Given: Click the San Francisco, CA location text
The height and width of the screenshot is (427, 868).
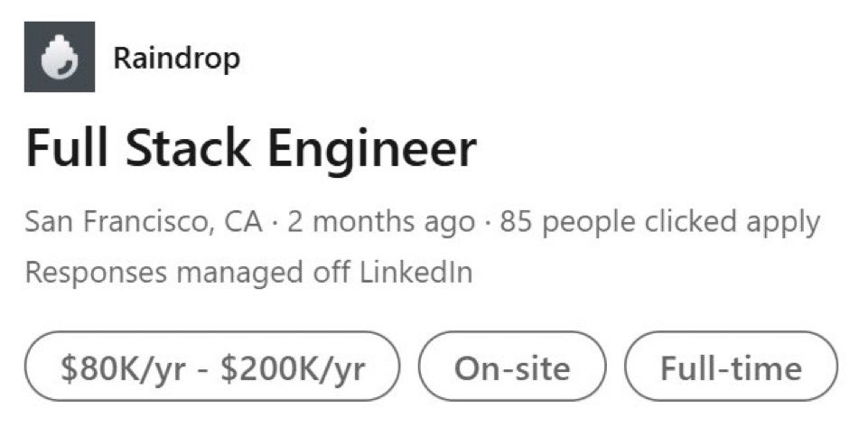Looking at the screenshot, I should (x=144, y=221).
